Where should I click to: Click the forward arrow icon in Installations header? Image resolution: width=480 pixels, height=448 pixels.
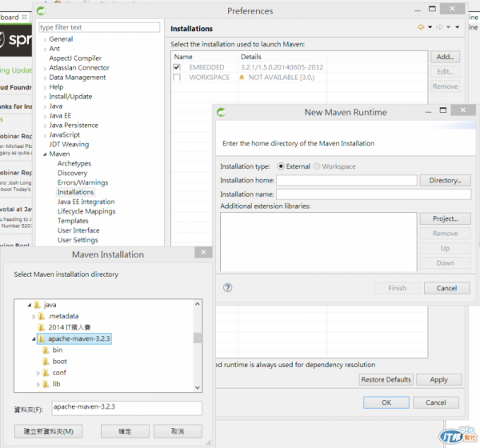click(439, 27)
